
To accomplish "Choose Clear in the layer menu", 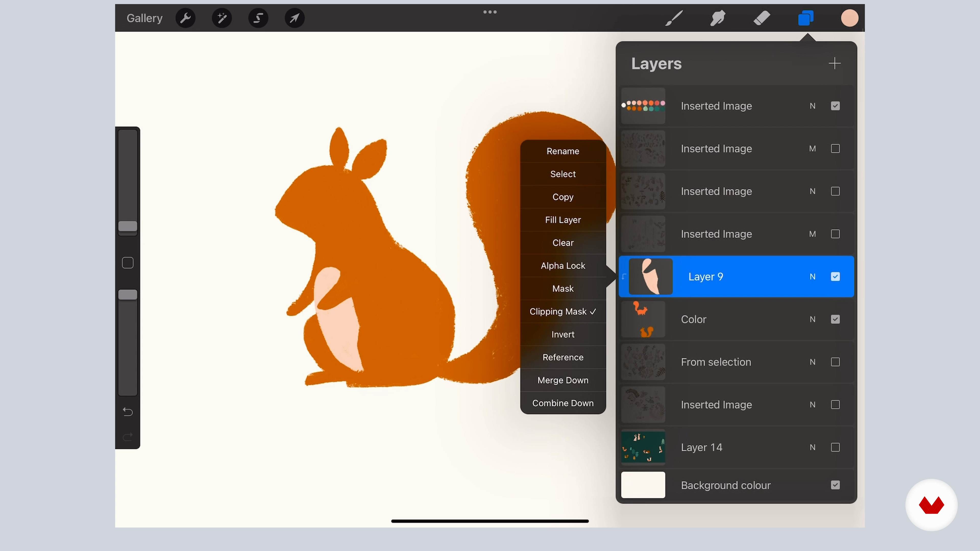I will click(x=563, y=243).
